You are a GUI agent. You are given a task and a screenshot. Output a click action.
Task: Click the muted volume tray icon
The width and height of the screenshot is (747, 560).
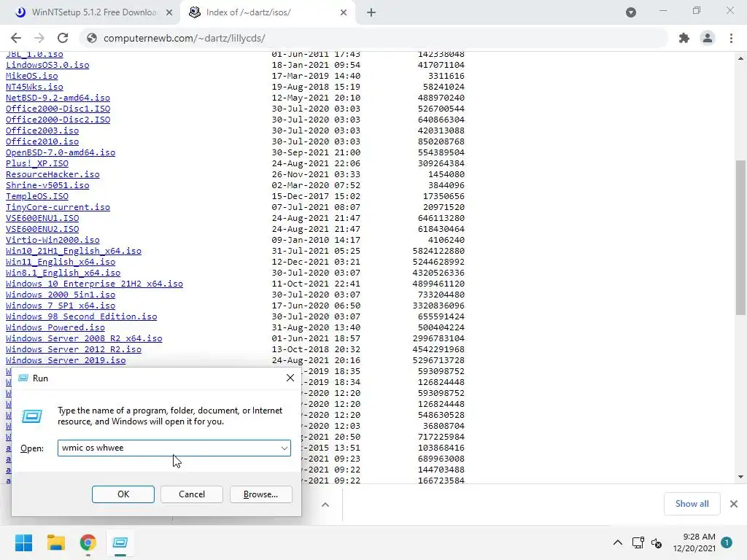[657, 542]
